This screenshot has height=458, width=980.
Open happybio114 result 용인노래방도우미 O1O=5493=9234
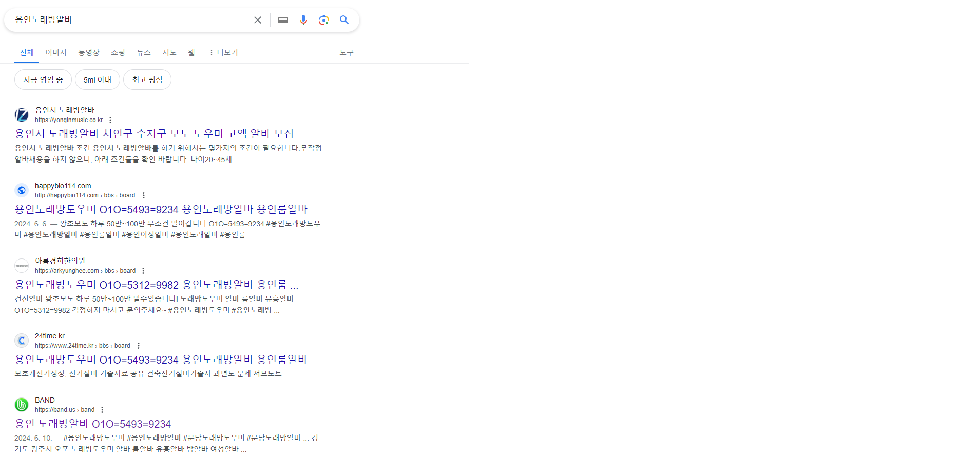[161, 209]
